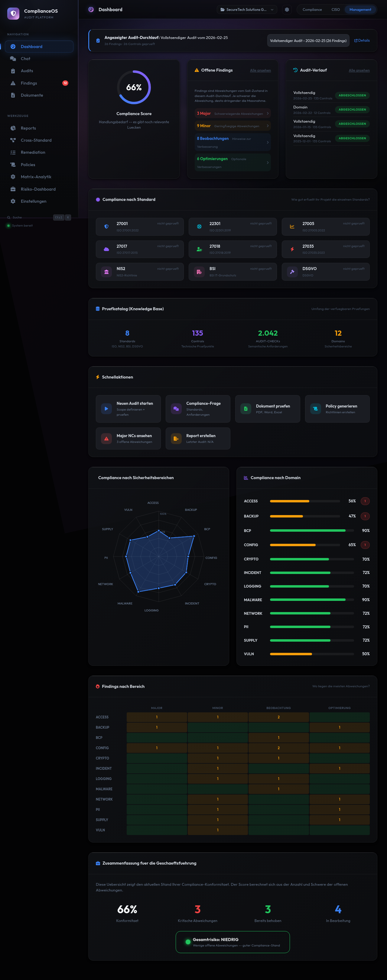Switch to the CISO view
Viewport: 387px width, 980px height.
[335, 9]
